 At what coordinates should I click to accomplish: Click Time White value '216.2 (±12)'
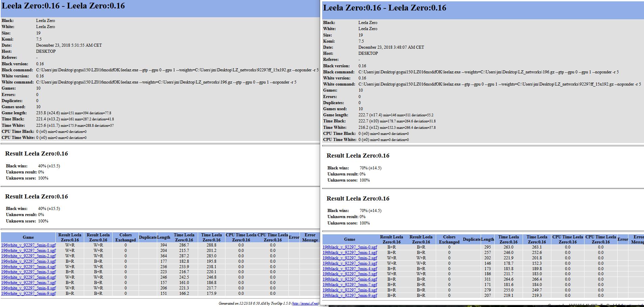368,127
